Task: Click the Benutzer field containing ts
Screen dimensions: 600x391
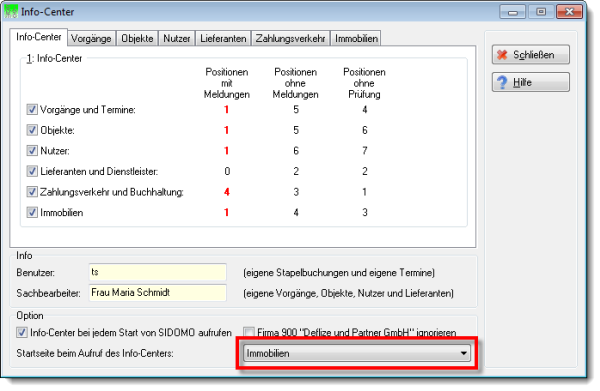Action: [x=158, y=272]
